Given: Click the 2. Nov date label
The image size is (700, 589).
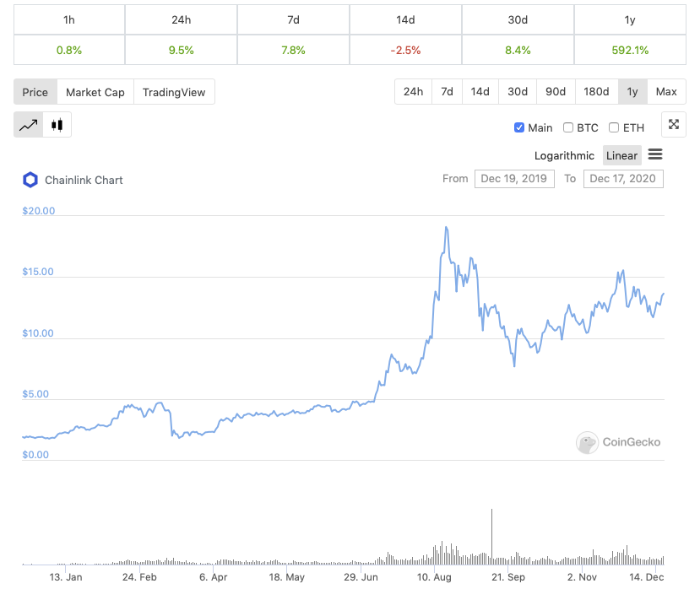Looking at the screenshot, I should point(582,577).
